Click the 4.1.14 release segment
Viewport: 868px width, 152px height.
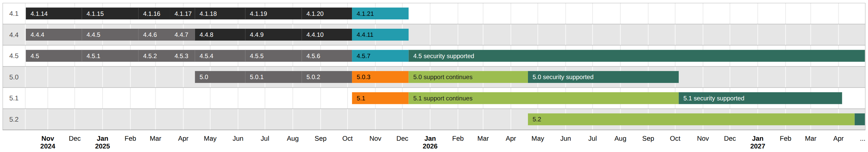pyautogui.click(x=54, y=14)
